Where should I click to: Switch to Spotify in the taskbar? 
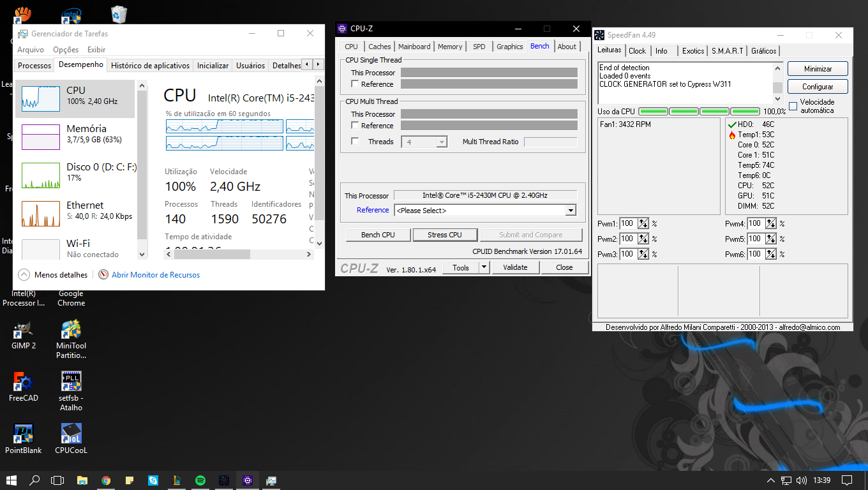pos(200,480)
